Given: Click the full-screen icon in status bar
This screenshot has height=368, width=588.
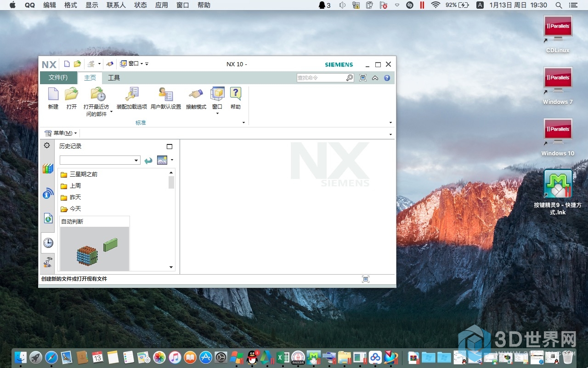Looking at the screenshot, I should click(366, 279).
